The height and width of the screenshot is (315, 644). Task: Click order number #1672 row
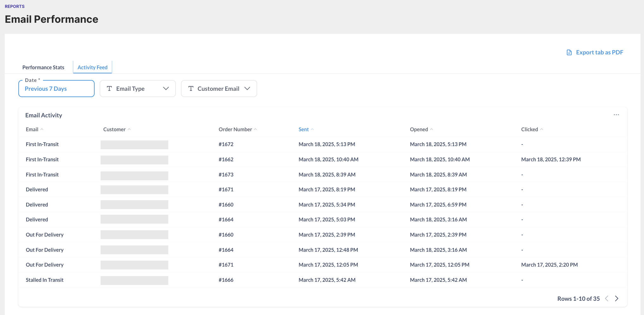tap(226, 144)
